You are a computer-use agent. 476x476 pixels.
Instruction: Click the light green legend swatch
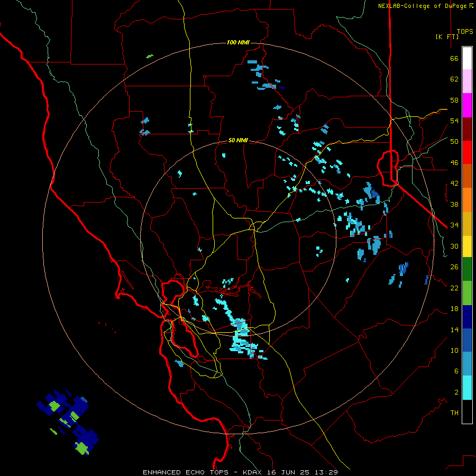click(x=467, y=293)
